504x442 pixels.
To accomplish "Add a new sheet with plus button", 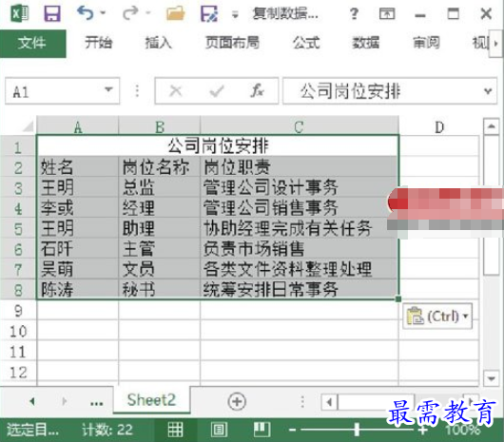I will click(x=237, y=401).
